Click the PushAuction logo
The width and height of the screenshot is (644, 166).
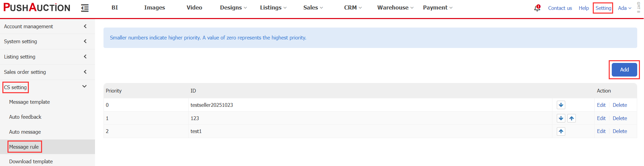click(37, 7)
